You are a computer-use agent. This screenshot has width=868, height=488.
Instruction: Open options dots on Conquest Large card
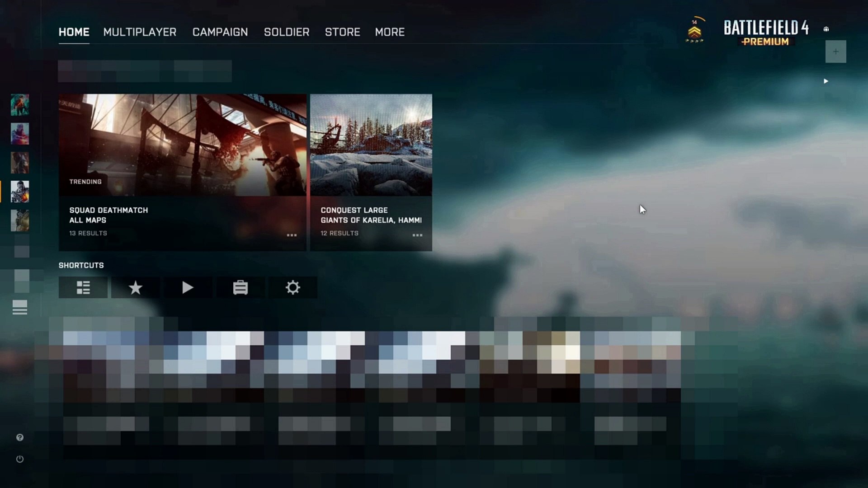(417, 235)
